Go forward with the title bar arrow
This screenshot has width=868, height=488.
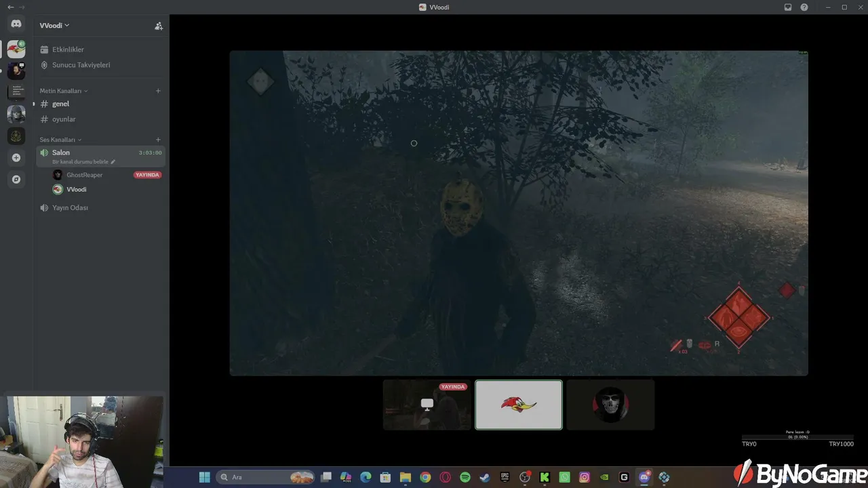click(x=22, y=7)
